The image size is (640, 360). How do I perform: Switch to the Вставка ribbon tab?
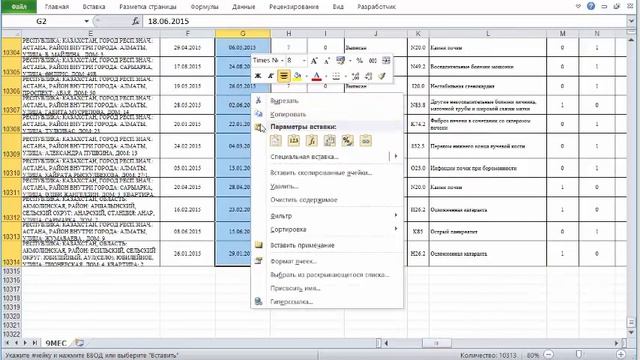point(93,7)
